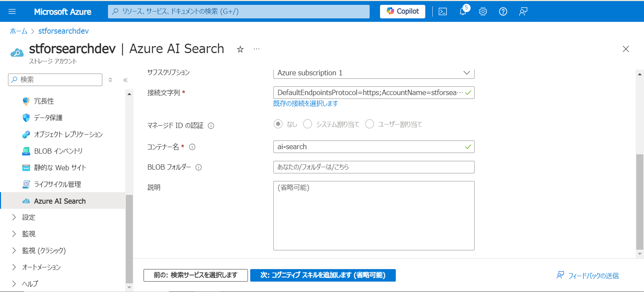644x292 pixels.
Task: Click the Azure AI Search sidebar icon
Action: (26, 201)
